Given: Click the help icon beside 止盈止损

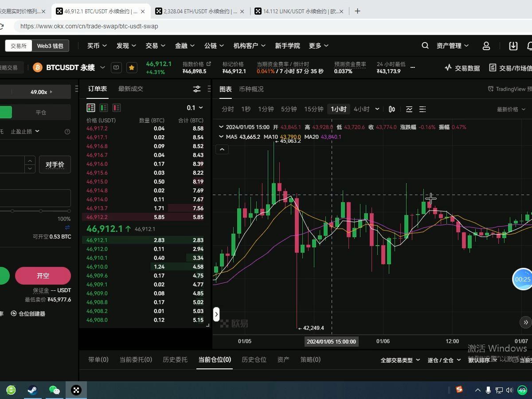Looking at the screenshot, I should (67, 131).
